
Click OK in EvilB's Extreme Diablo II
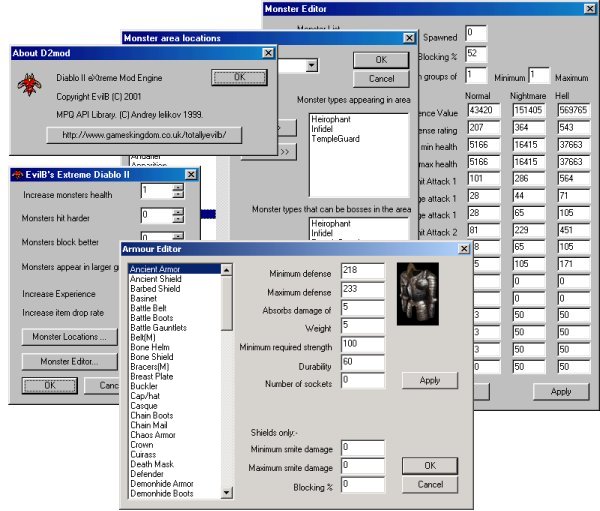click(x=50, y=385)
